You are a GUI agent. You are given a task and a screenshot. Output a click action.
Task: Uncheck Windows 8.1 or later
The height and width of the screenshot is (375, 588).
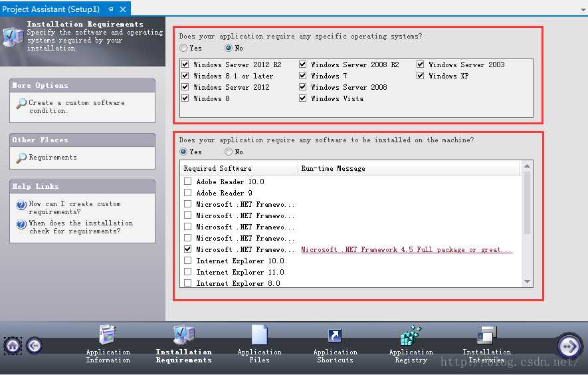[x=185, y=75]
